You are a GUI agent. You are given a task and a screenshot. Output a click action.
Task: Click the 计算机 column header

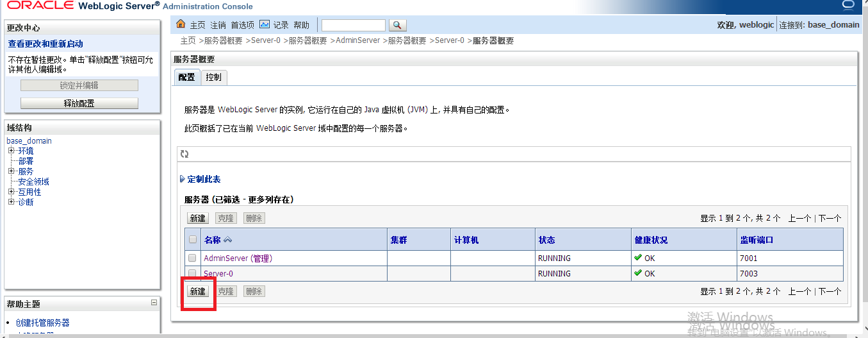(466, 240)
